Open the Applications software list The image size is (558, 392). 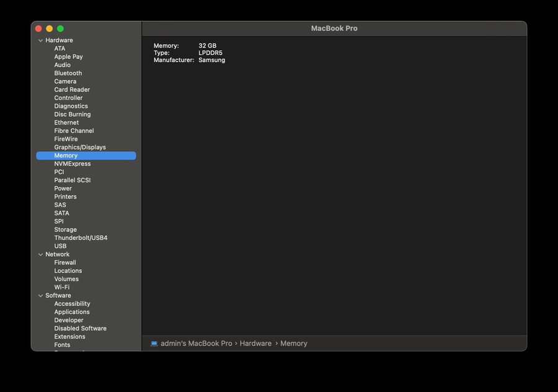(x=72, y=312)
